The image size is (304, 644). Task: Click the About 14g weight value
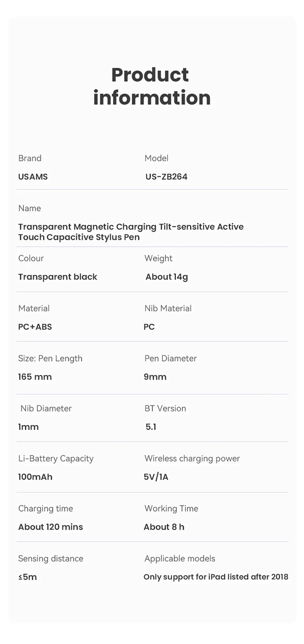[167, 277]
